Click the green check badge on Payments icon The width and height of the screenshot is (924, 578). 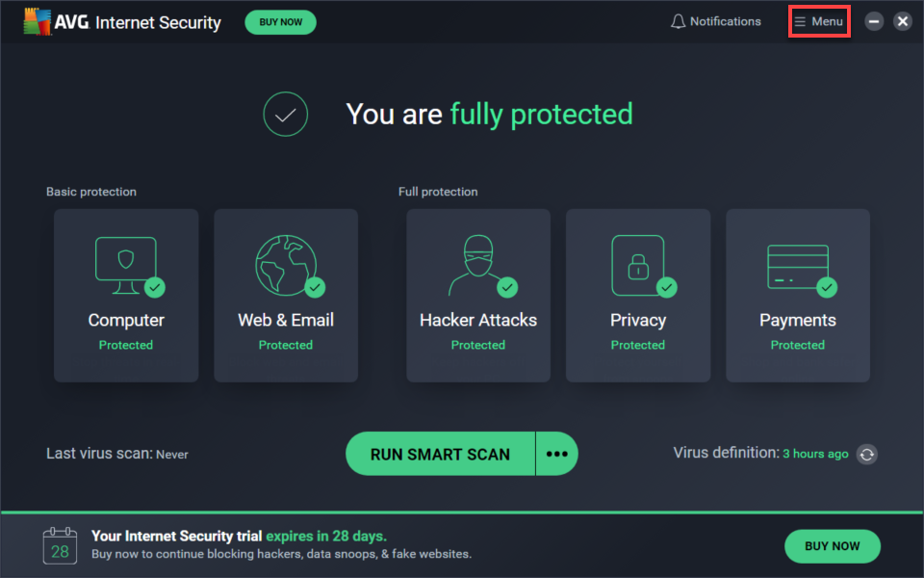click(x=827, y=287)
